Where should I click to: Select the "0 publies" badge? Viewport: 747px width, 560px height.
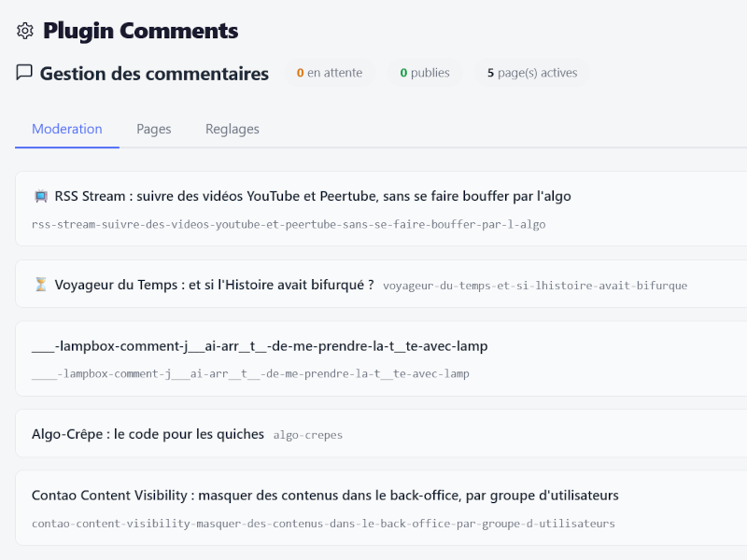(x=425, y=73)
